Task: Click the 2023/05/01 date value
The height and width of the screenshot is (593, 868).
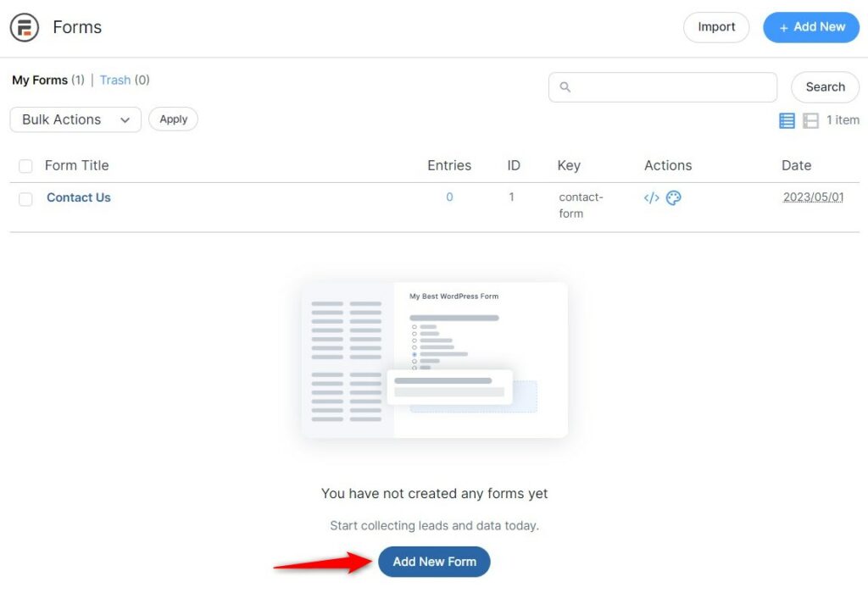Action: click(x=813, y=197)
